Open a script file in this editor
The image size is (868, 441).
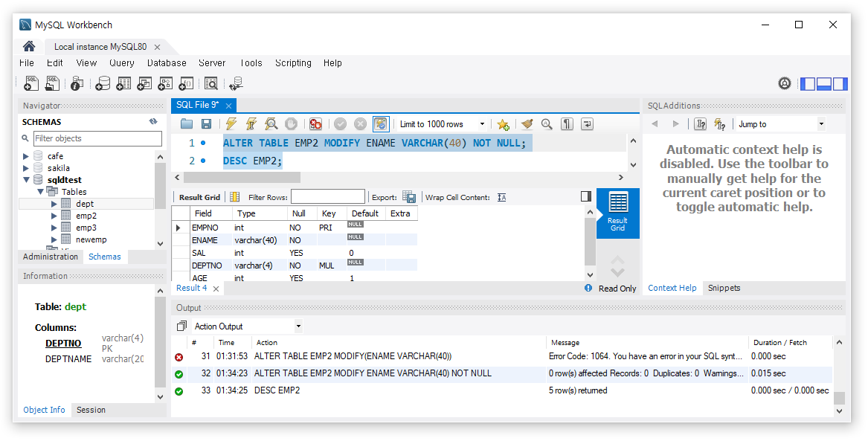[x=187, y=124]
